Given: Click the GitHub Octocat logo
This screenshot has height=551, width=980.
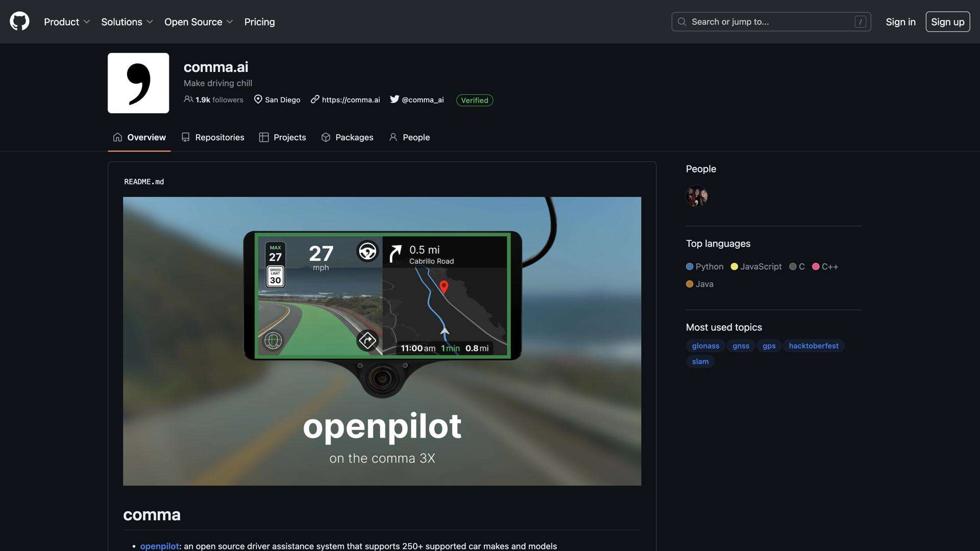Looking at the screenshot, I should click(19, 21).
